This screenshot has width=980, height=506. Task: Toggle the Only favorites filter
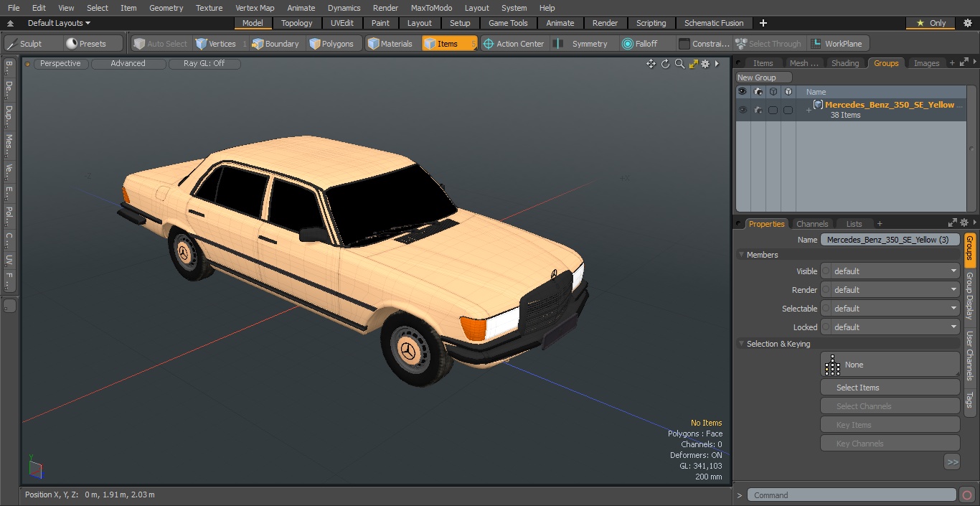931,23
